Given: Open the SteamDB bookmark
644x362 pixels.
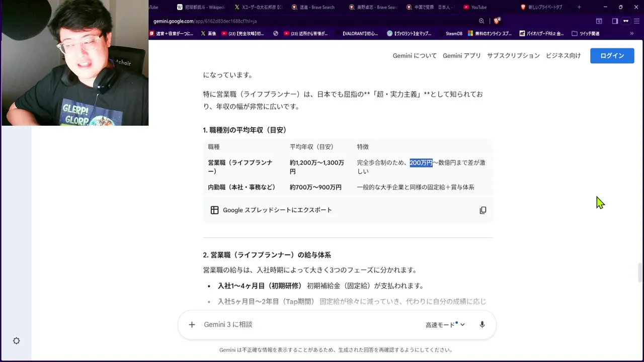Looking at the screenshot, I should pyautogui.click(x=450, y=34).
